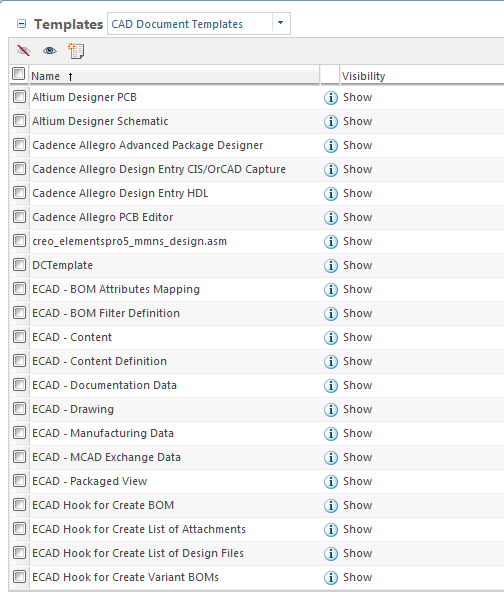The height and width of the screenshot is (592, 504).
Task: Open info for Cadence Allegro PCB Editor
Action: [x=331, y=218]
